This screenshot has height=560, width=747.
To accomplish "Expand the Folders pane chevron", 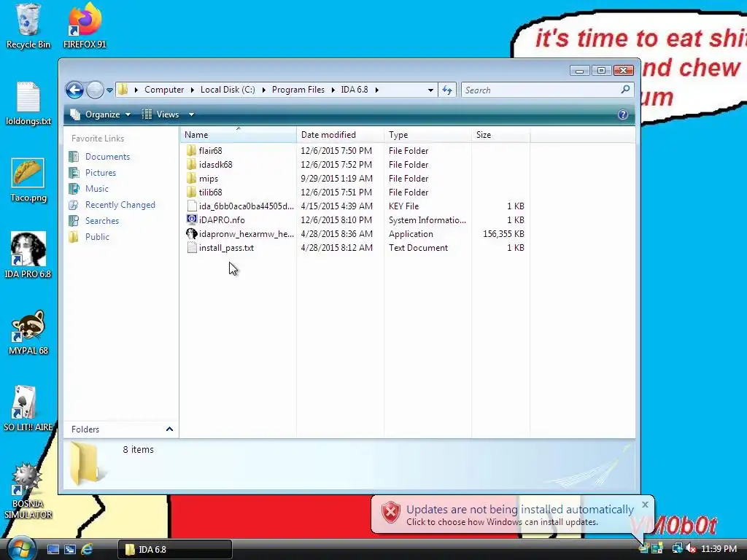I will coord(169,429).
